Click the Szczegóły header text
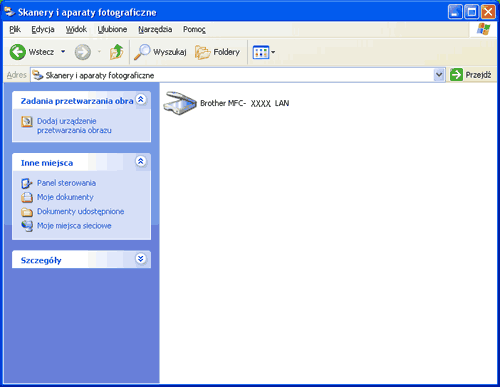The width and height of the screenshot is (500, 387). click(41, 260)
